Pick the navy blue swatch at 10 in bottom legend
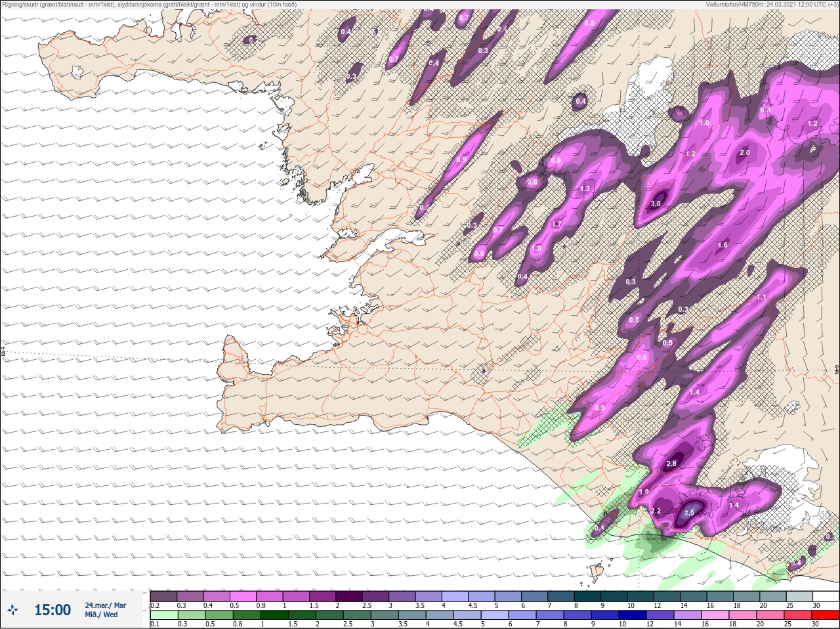The width and height of the screenshot is (840, 629). [x=634, y=615]
